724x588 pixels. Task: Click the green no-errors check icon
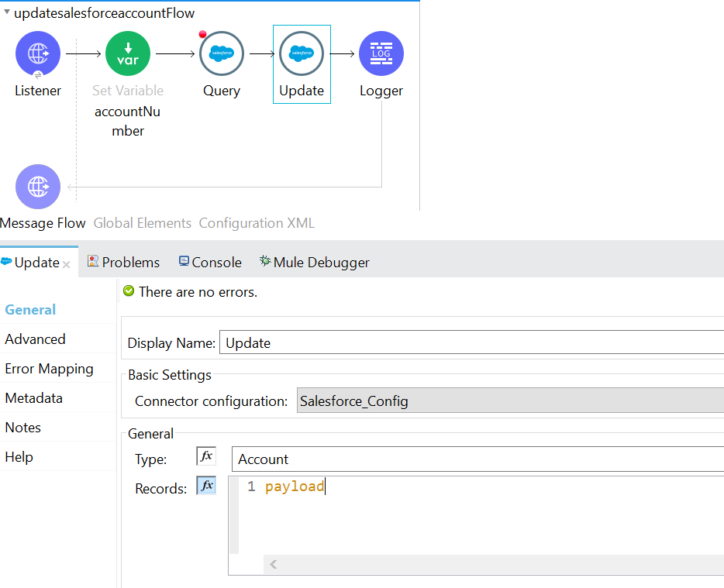click(x=129, y=291)
